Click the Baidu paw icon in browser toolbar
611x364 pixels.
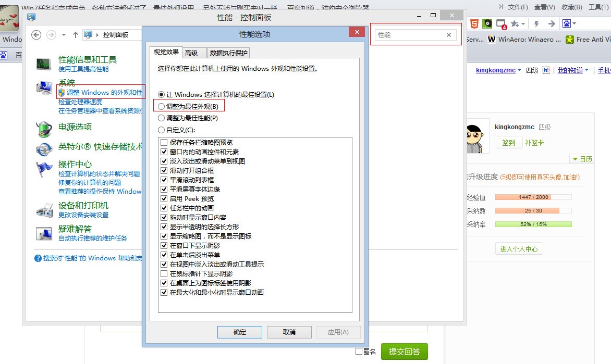(567, 24)
